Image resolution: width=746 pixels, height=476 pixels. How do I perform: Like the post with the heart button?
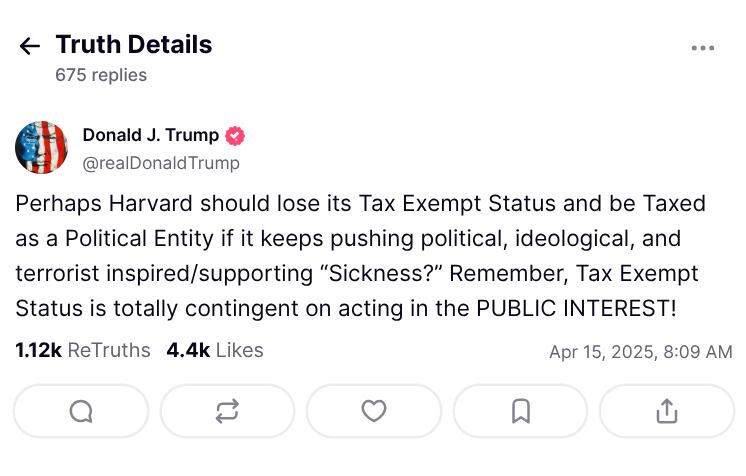pos(374,411)
